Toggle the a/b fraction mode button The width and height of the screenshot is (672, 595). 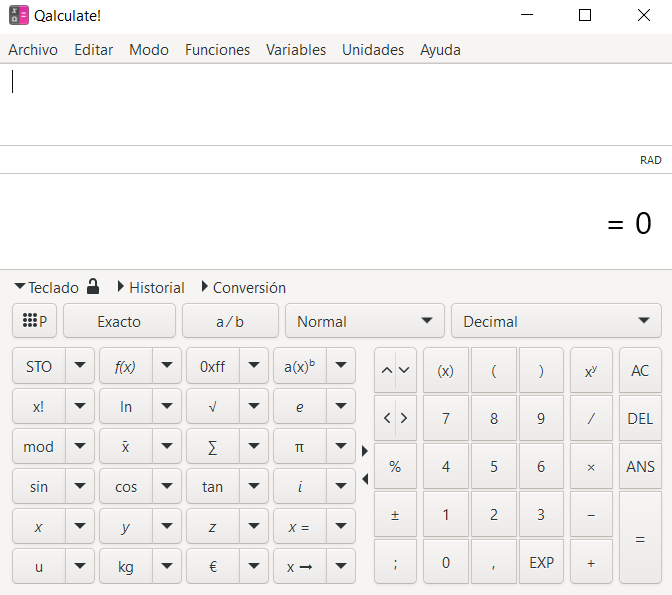coord(230,321)
